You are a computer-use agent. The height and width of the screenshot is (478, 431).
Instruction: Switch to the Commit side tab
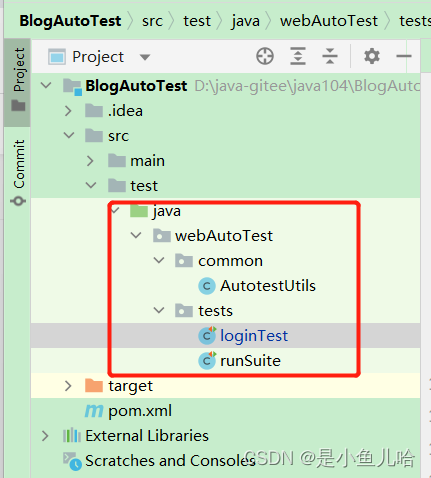(x=18, y=172)
